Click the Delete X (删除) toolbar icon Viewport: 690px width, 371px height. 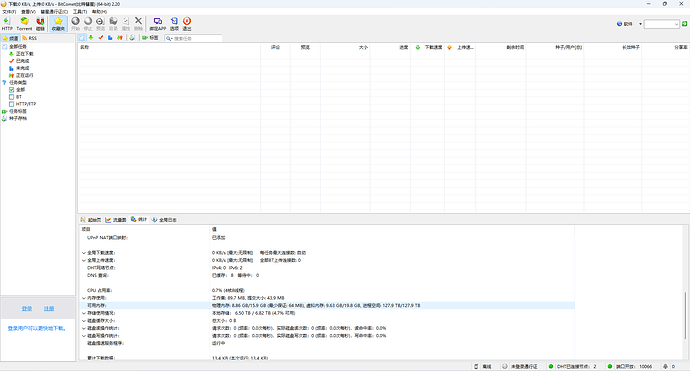click(x=138, y=24)
